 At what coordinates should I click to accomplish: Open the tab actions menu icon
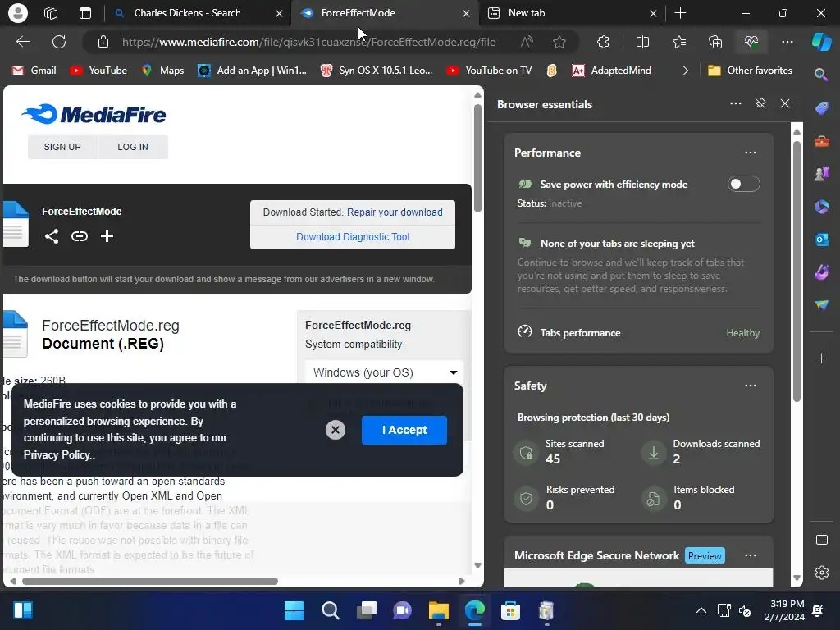(x=85, y=13)
